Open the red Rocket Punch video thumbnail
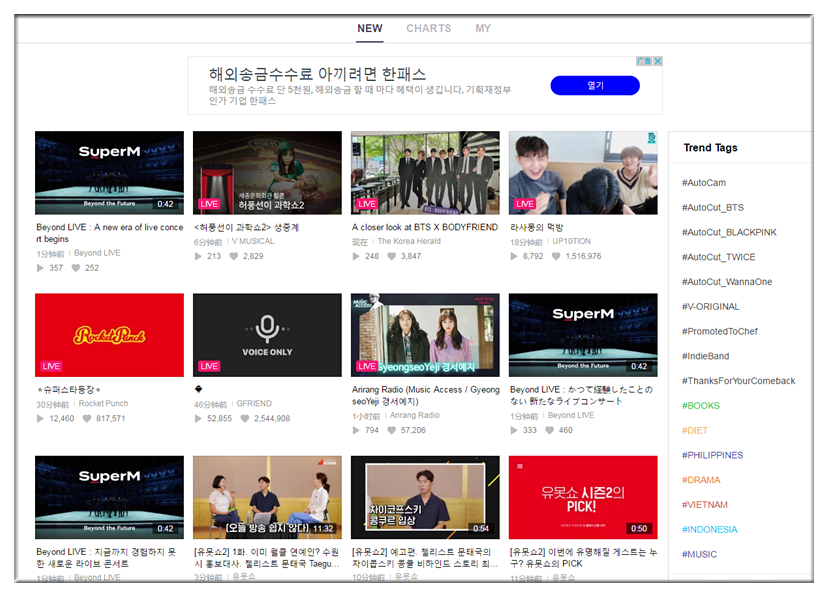The height and width of the screenshot is (597, 828). click(x=109, y=335)
